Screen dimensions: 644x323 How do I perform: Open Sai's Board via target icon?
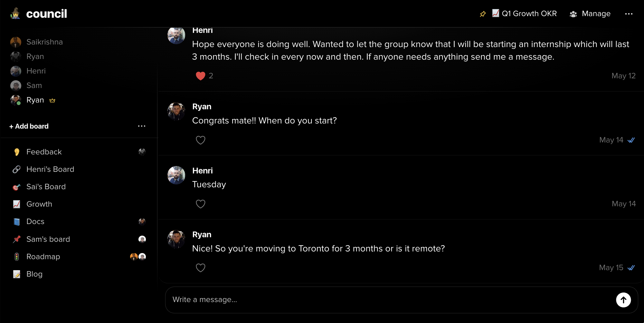[x=17, y=186]
